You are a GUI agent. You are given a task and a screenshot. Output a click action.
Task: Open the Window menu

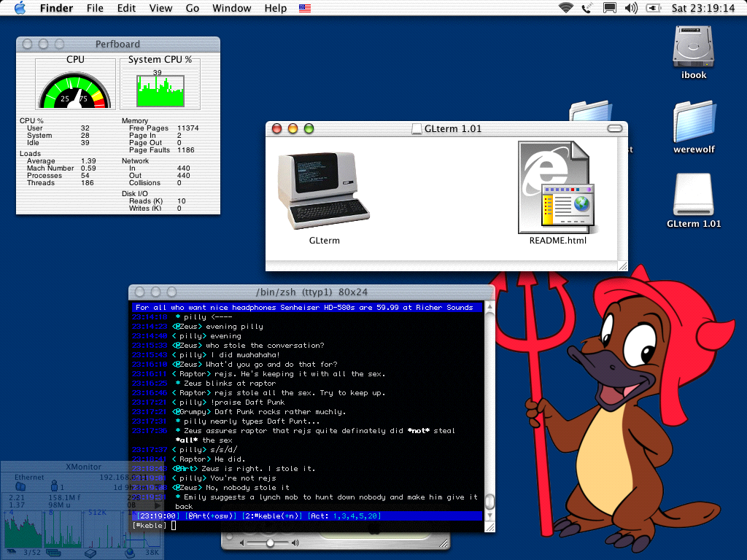(231, 8)
